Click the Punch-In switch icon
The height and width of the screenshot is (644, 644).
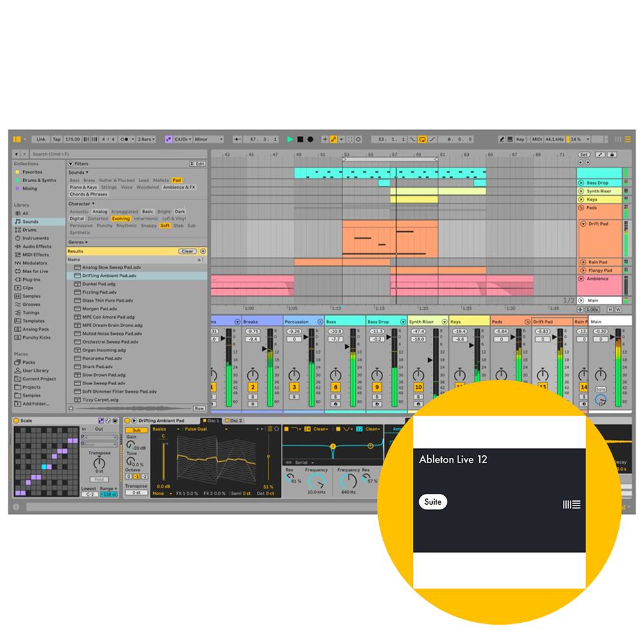tap(412, 139)
